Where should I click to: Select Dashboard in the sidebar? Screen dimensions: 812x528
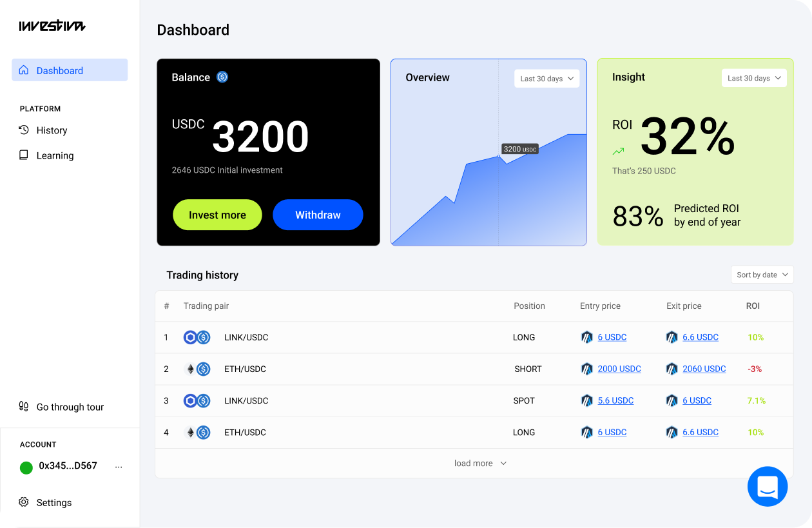point(70,70)
